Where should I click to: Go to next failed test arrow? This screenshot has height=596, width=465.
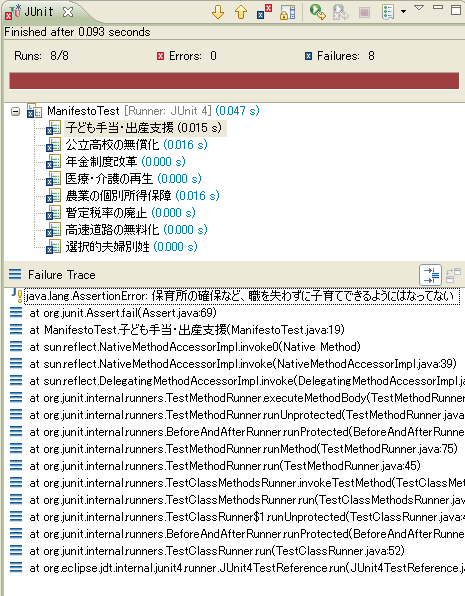tap(218, 12)
